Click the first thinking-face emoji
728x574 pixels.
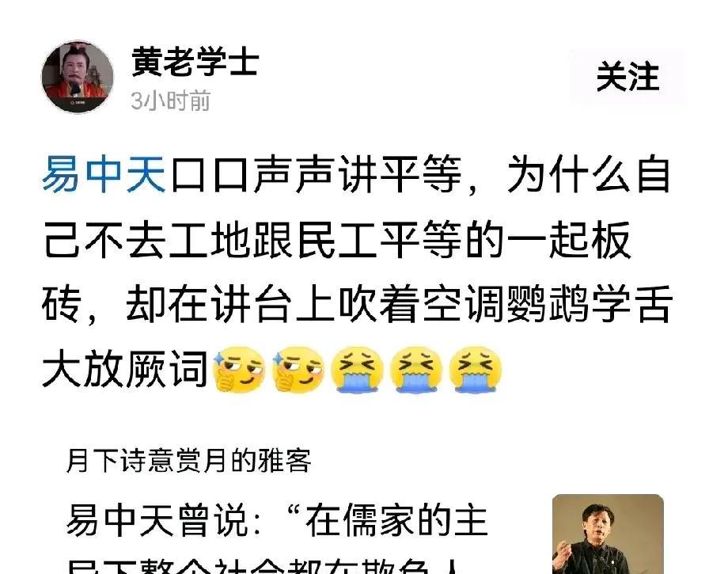(238, 370)
